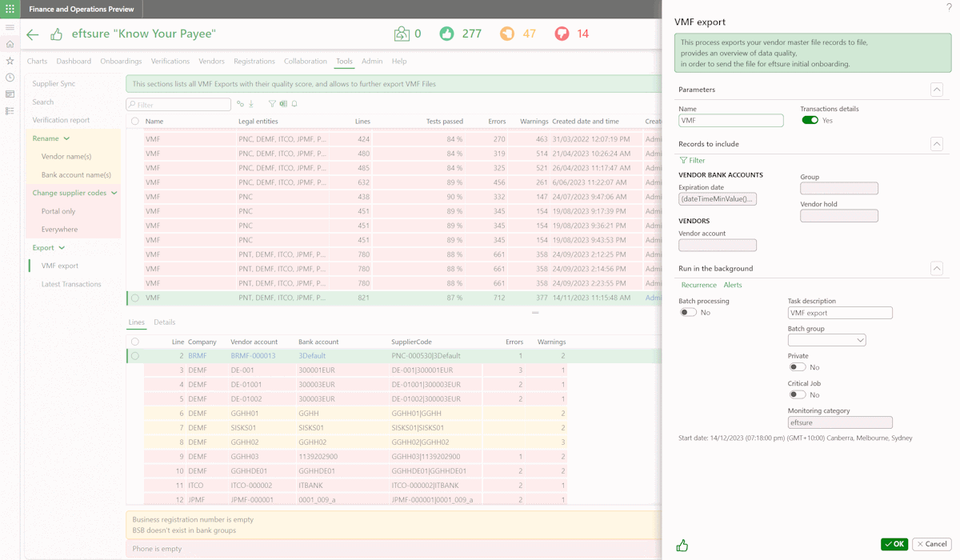The image size is (960, 560).
Task: Click the back arrow beside eftsure title
Action: 33,34
